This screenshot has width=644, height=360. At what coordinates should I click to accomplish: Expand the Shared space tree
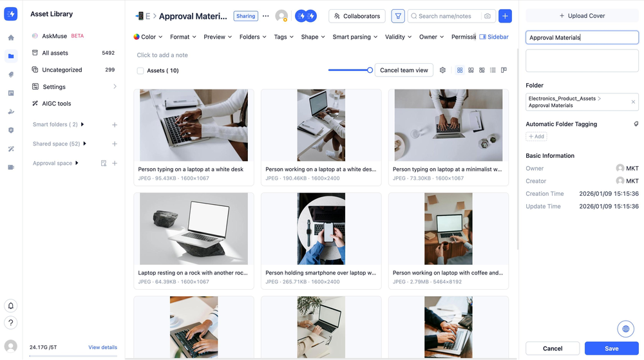[x=85, y=144]
